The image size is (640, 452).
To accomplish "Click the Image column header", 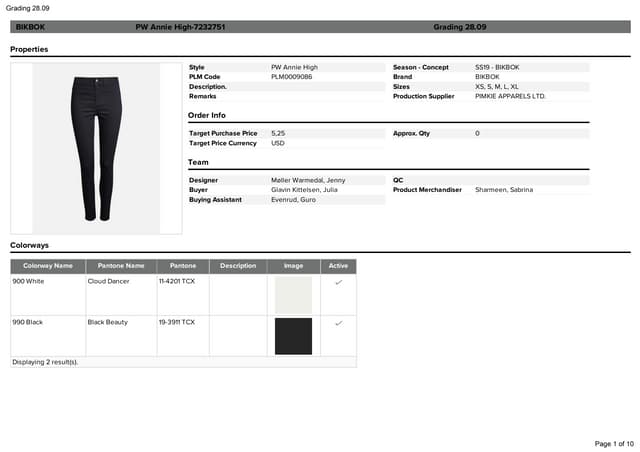I will (x=293, y=266).
